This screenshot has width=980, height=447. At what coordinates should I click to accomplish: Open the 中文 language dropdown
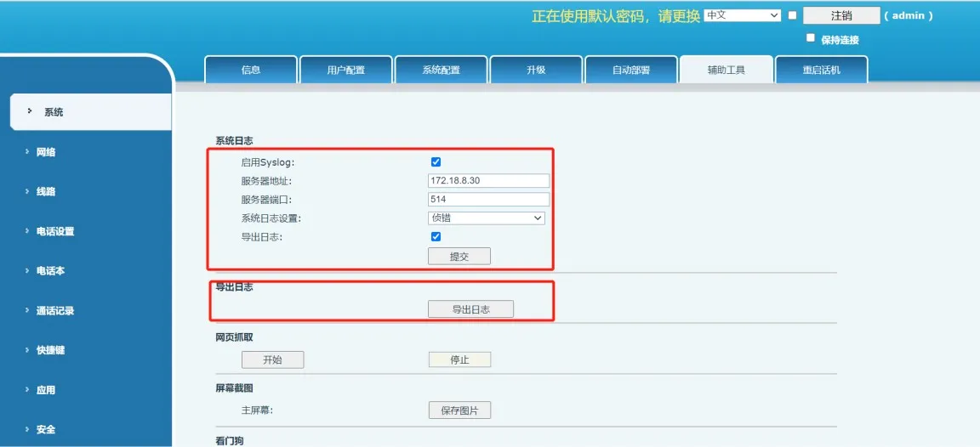pyautogui.click(x=742, y=15)
